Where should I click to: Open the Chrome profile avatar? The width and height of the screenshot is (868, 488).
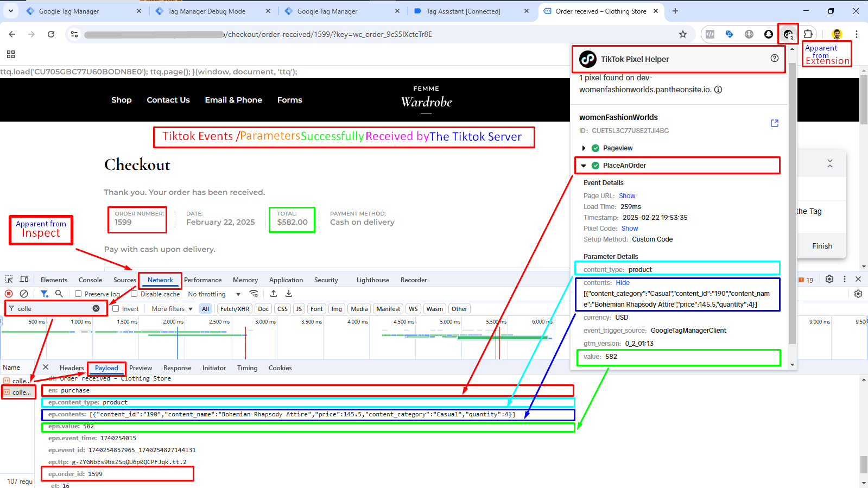[x=837, y=34]
